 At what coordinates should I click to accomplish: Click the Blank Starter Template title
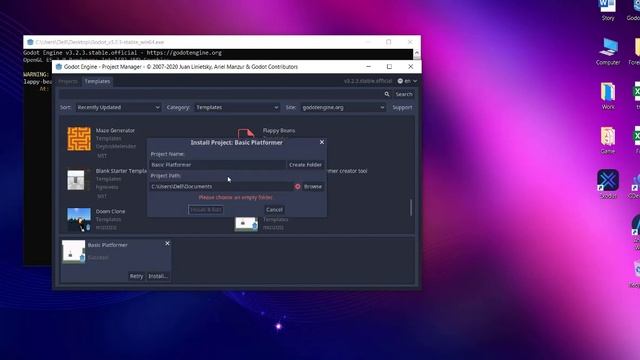[x=121, y=171]
